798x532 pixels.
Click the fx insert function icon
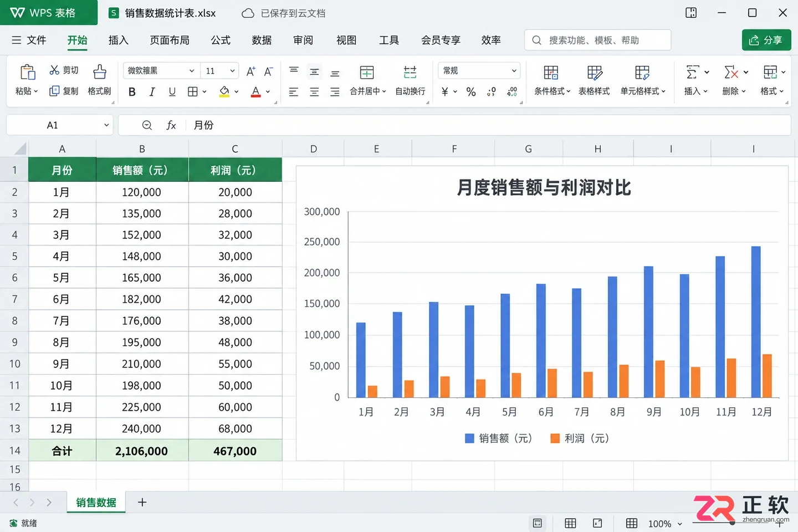[171, 125]
